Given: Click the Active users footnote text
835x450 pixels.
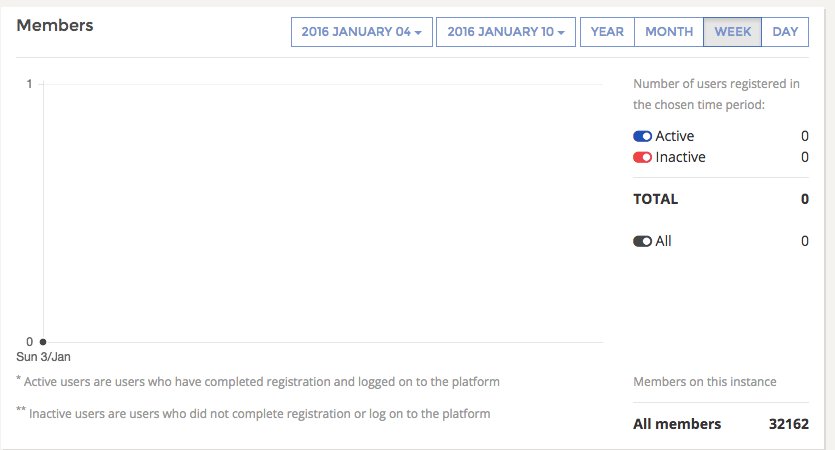Looking at the screenshot, I should [x=260, y=381].
